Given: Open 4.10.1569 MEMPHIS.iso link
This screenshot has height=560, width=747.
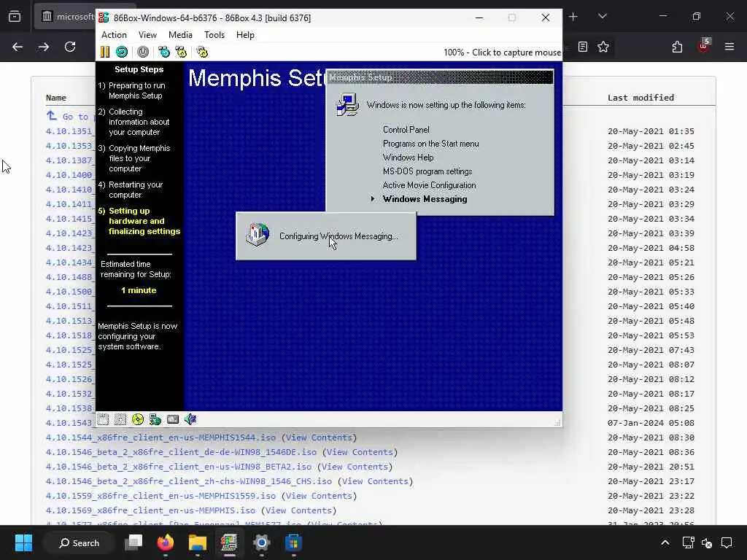Looking at the screenshot, I should pos(150,510).
